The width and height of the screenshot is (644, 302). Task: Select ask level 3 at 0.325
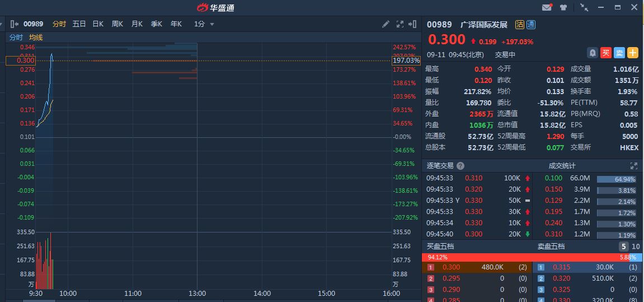587,290
